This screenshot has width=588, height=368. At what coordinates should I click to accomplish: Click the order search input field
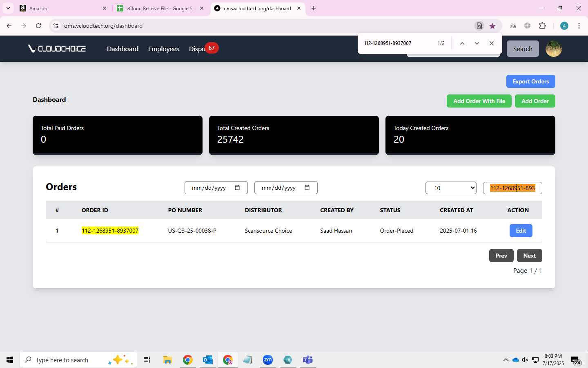point(512,188)
